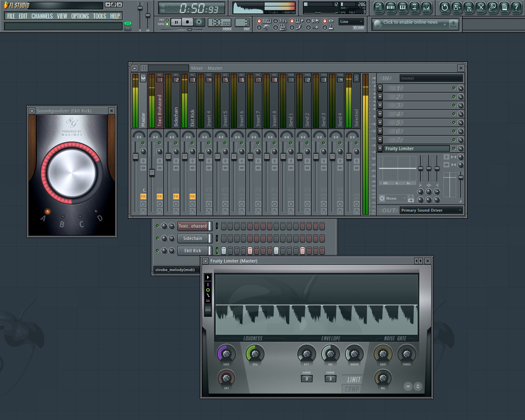Viewport: 525px width, 420px height.
Task: Open the OPTIONS menu
Action: click(80, 16)
